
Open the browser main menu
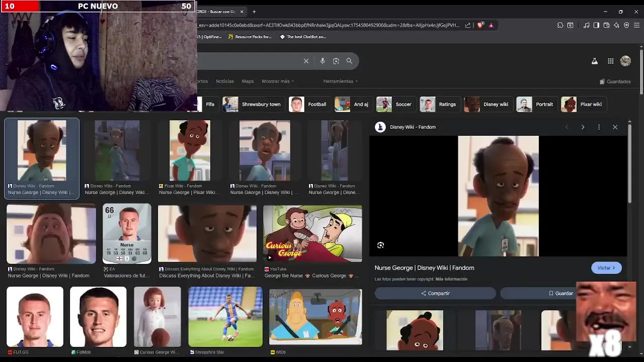pos(636,25)
